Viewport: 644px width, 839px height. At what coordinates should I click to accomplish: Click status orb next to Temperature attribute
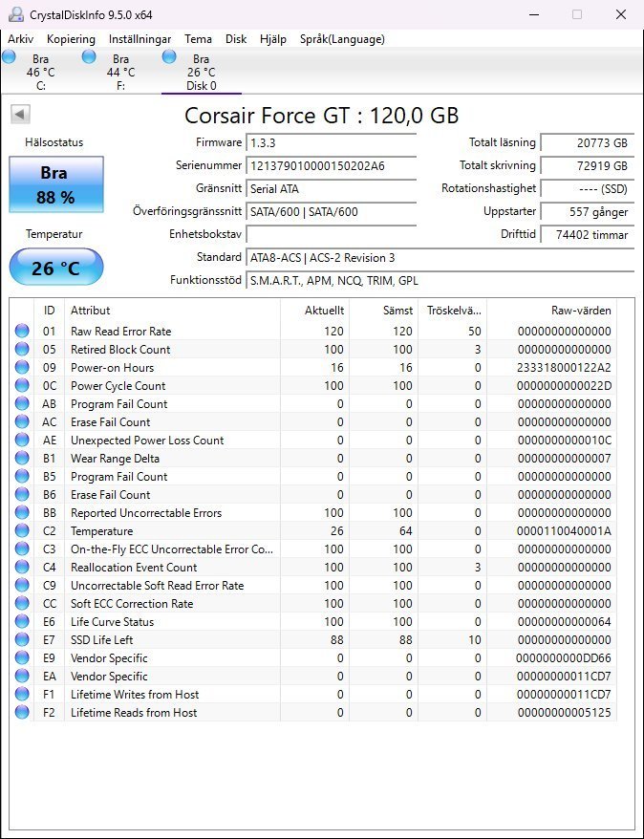click(22, 531)
